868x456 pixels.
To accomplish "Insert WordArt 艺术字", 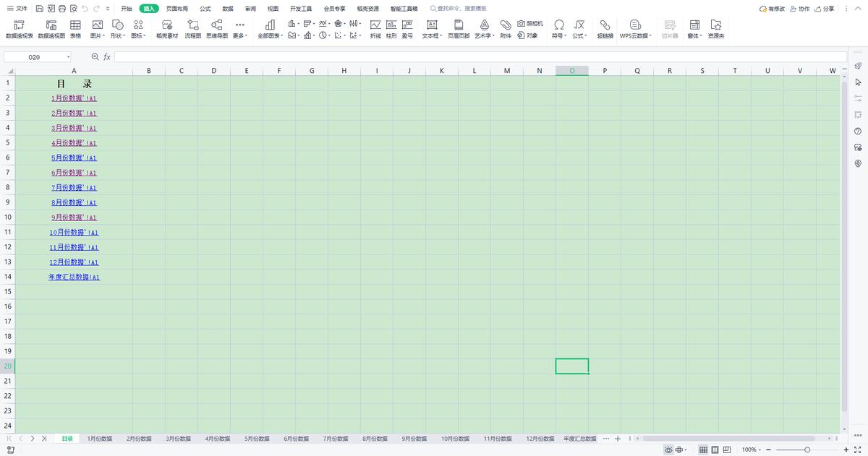I will pos(482,29).
